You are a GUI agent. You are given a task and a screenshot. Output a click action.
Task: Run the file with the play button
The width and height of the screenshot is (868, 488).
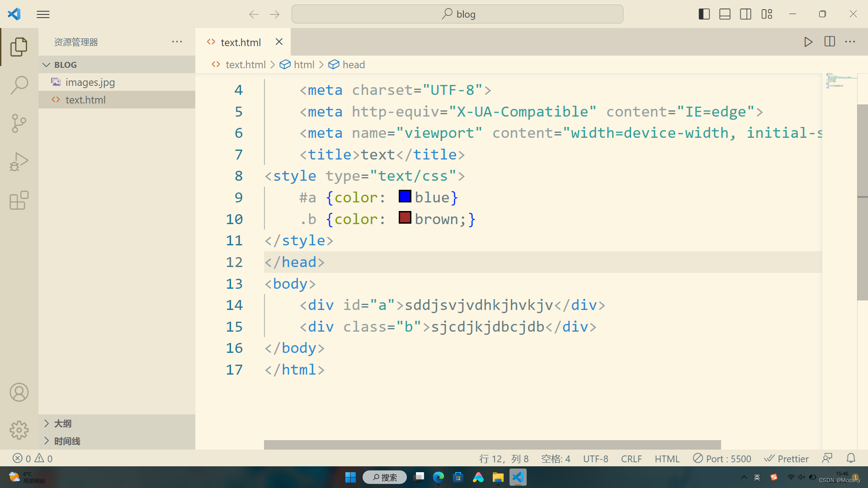pos(808,42)
